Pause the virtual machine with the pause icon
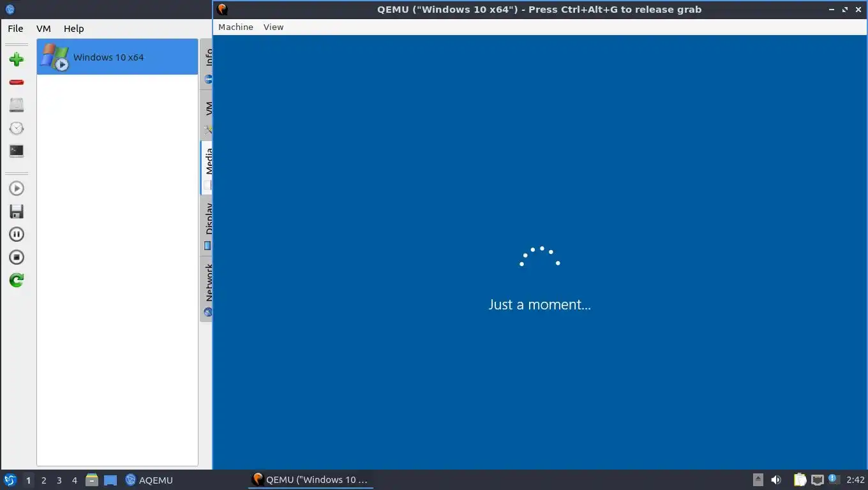This screenshot has width=868, height=490. point(17,234)
